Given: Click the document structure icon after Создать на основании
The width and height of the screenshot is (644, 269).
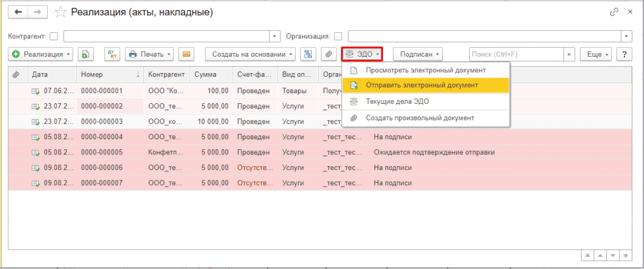Looking at the screenshot, I should tap(308, 54).
